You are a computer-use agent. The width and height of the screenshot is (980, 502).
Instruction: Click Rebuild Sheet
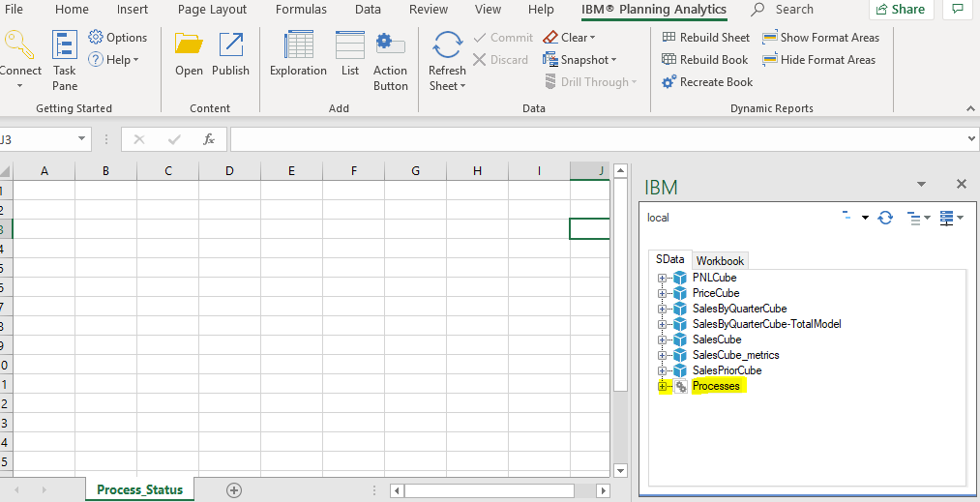(705, 38)
